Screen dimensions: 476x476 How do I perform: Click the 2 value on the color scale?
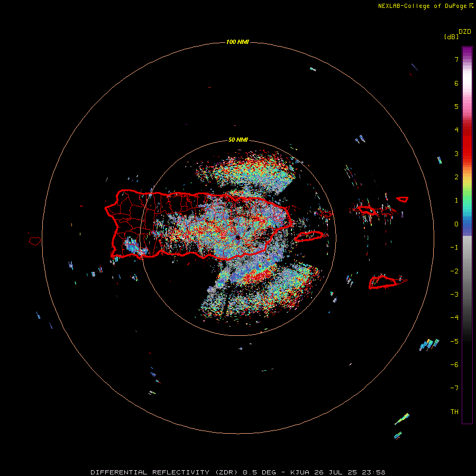pos(456,177)
